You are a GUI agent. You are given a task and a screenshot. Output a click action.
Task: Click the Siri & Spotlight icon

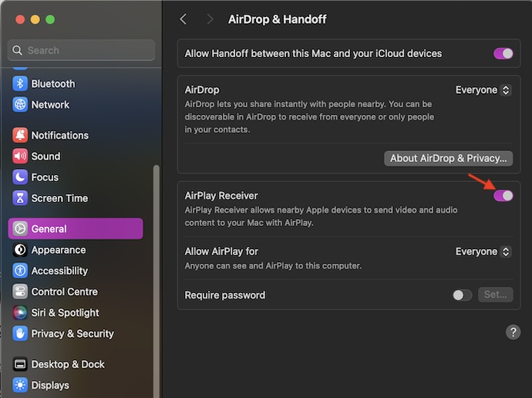tap(20, 312)
